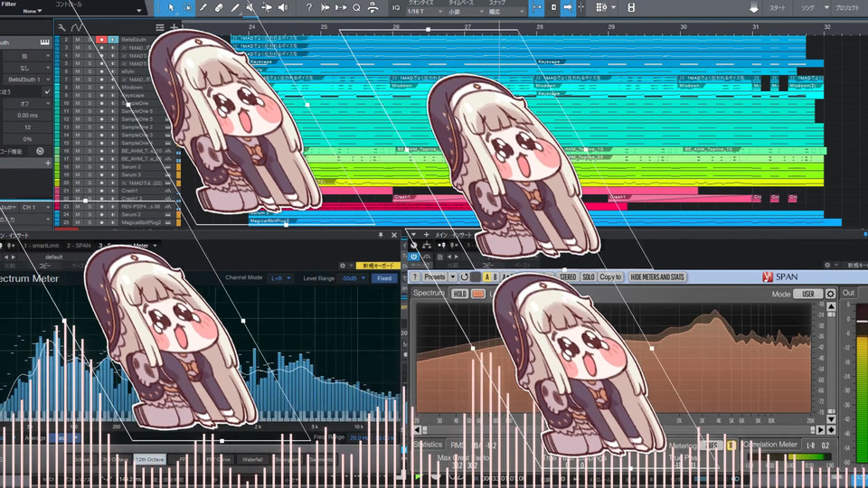Screen dimensions: 868x488
Task: Select the 12th Octave analysis mode
Action: click(149, 460)
